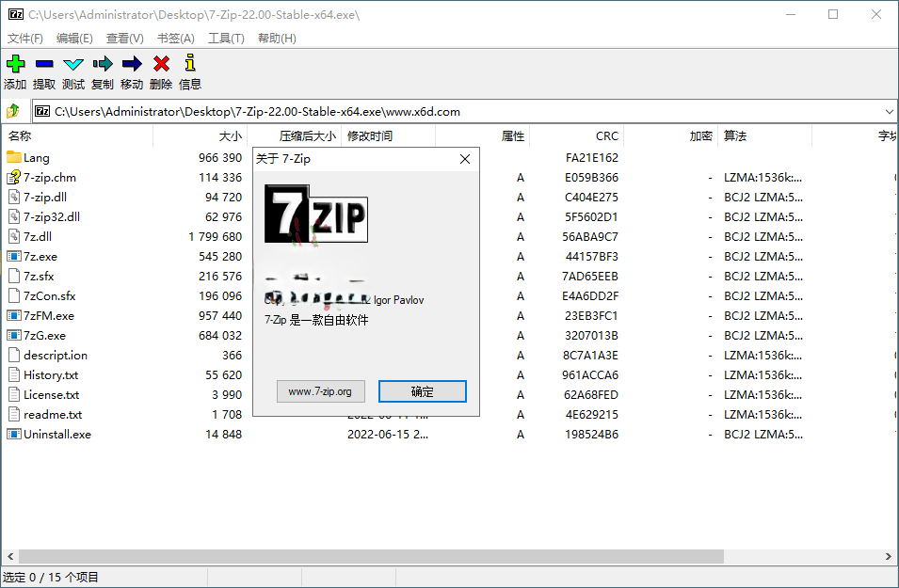Click the scrollbar left arrow
This screenshot has width=899, height=588.
click(9, 556)
